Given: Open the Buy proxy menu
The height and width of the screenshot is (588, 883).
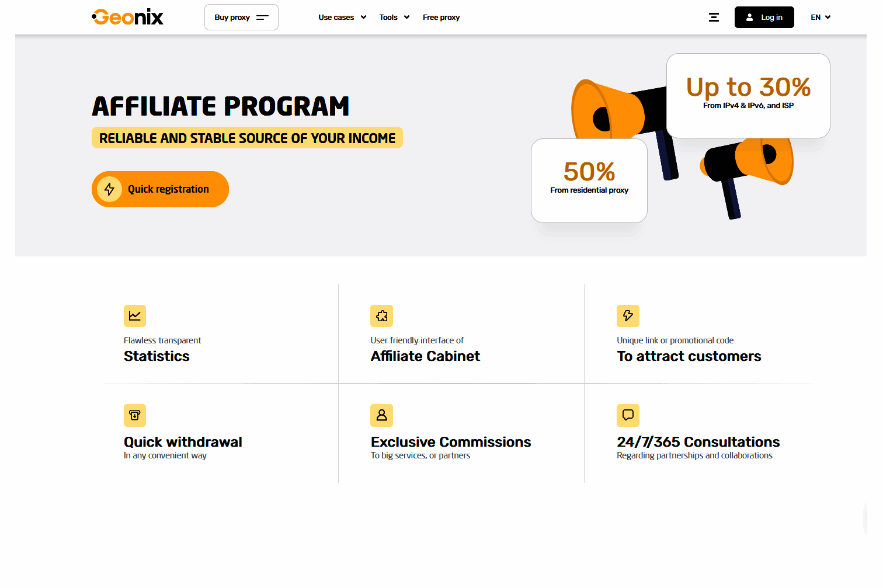Looking at the screenshot, I should (241, 18).
